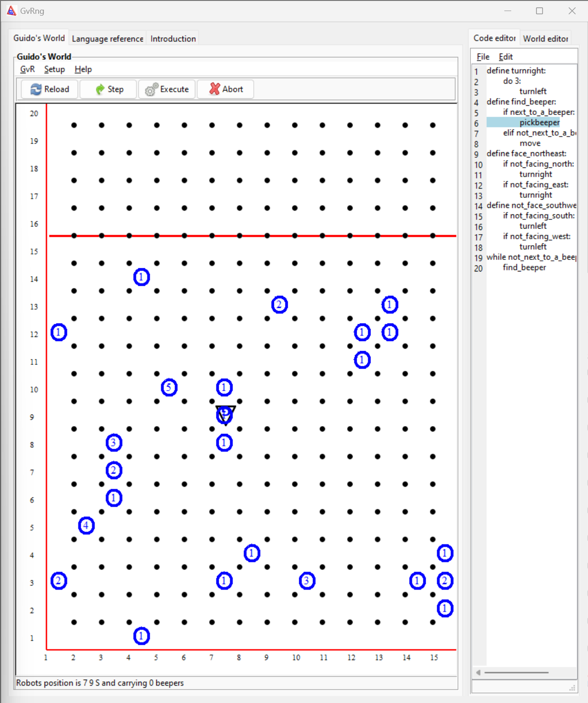Viewport: 588px width, 703px height.
Task: Click the Reload refresh icon
Action: [x=36, y=89]
